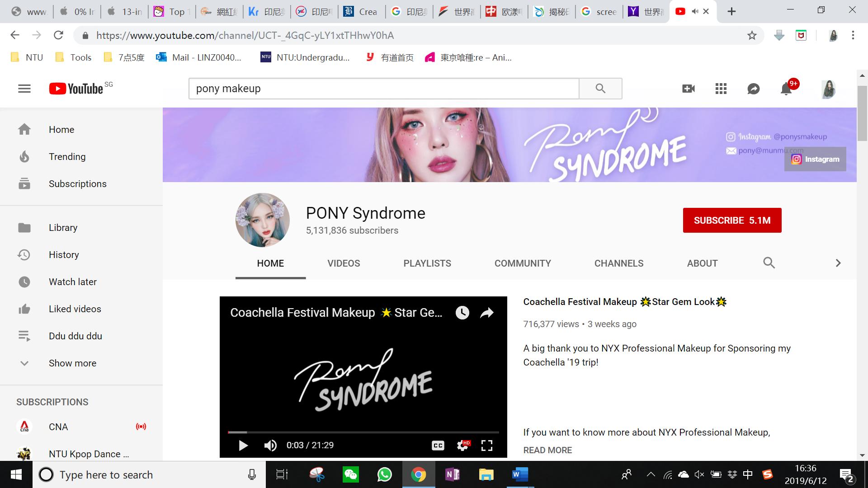Open Coachella Festival Makeup title link
868x488 pixels.
(624, 302)
